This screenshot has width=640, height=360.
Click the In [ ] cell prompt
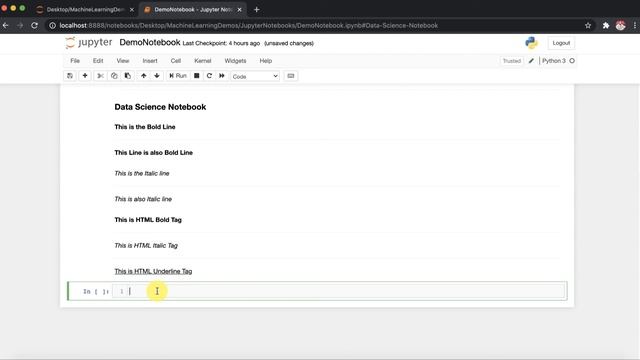coord(96,291)
